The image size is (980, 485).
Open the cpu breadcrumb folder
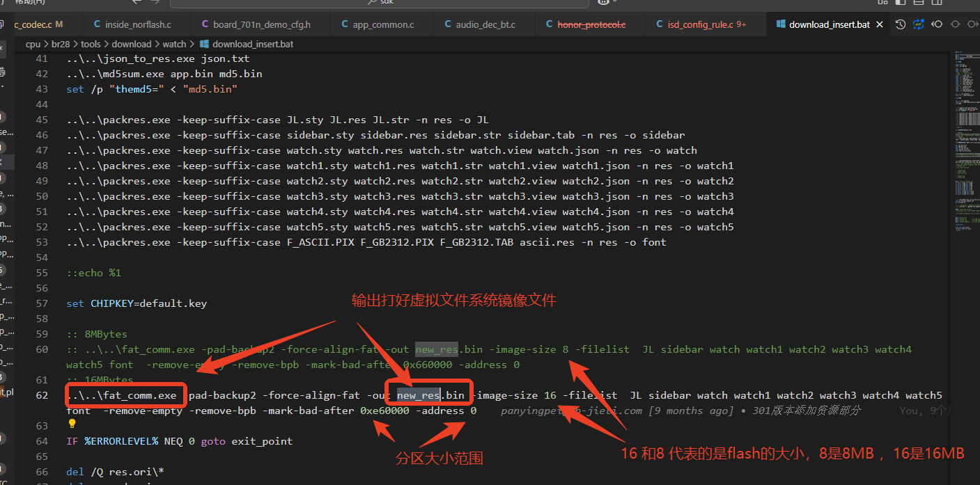[x=33, y=44]
